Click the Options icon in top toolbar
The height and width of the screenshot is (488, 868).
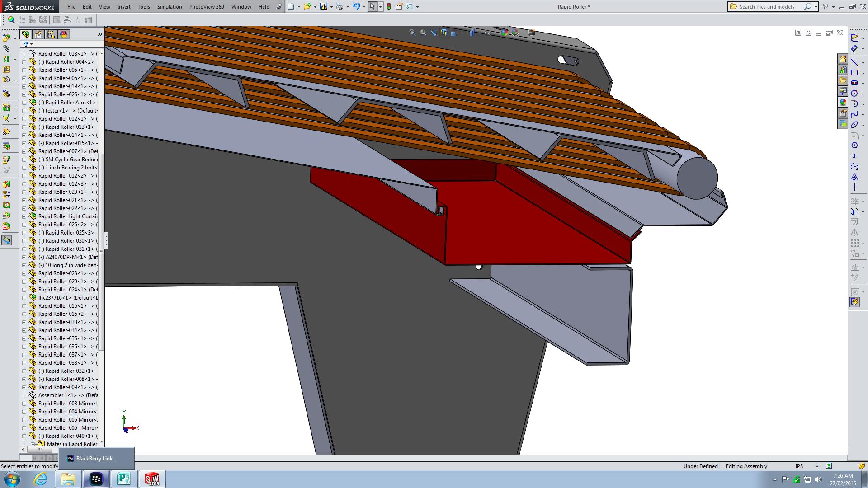click(x=410, y=6)
